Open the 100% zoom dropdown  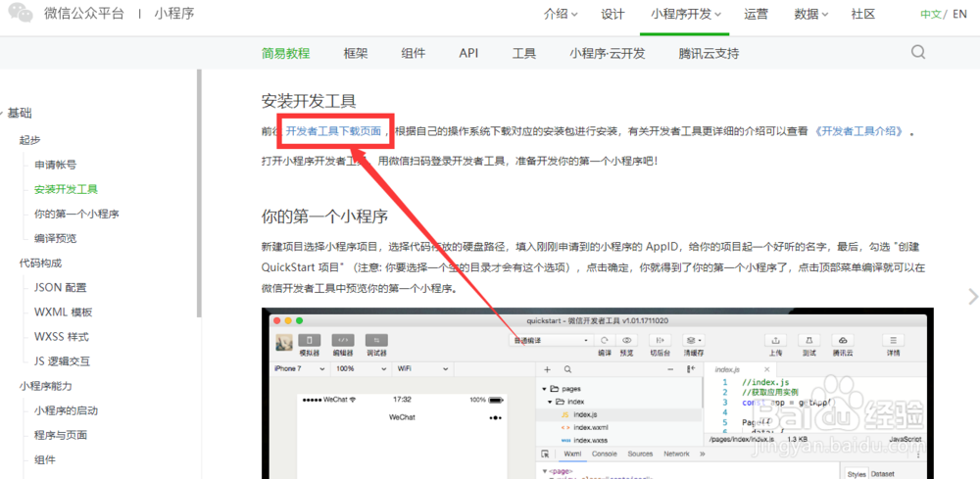click(363, 368)
